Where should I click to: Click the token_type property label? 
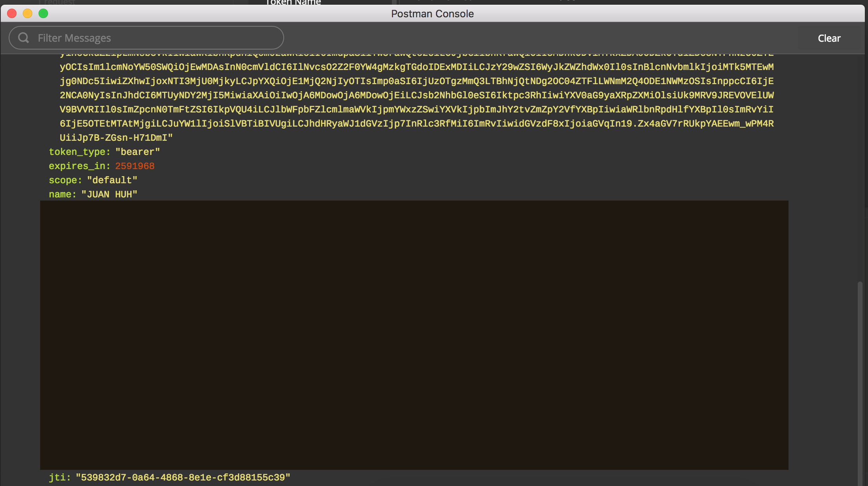78,152
